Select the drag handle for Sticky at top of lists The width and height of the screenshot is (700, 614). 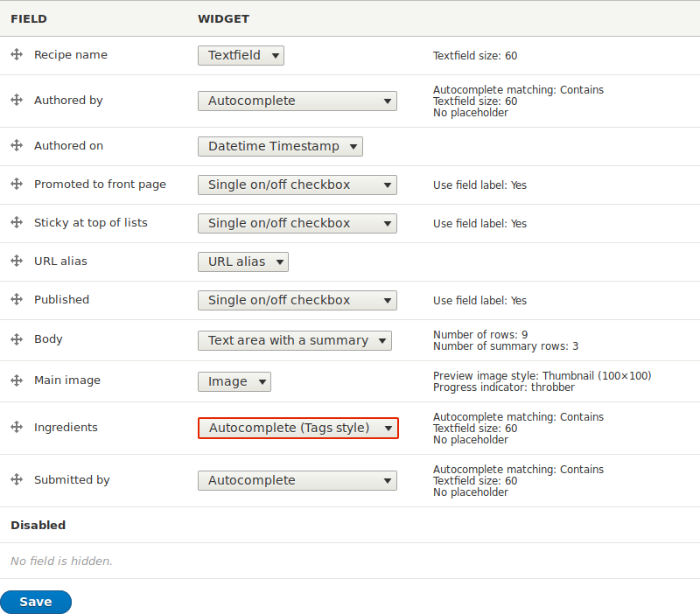pos(17,223)
